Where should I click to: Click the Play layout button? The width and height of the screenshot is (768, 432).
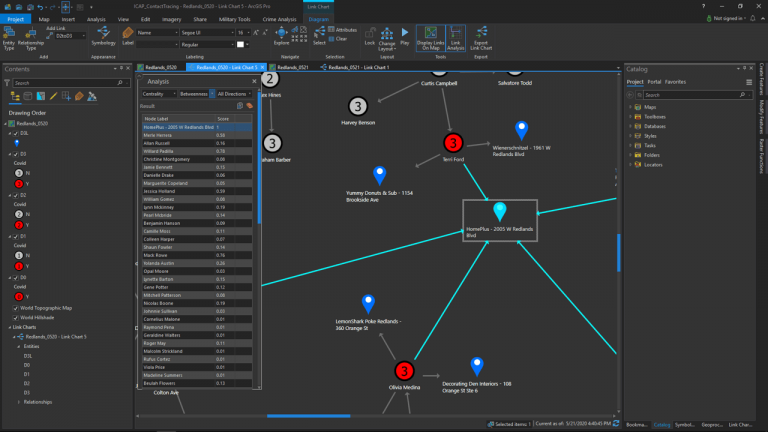coord(405,36)
